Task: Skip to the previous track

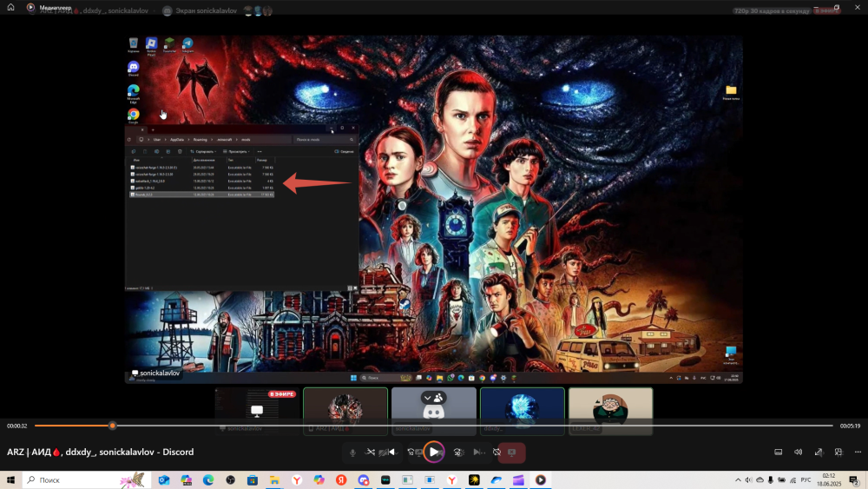Action: (391, 453)
